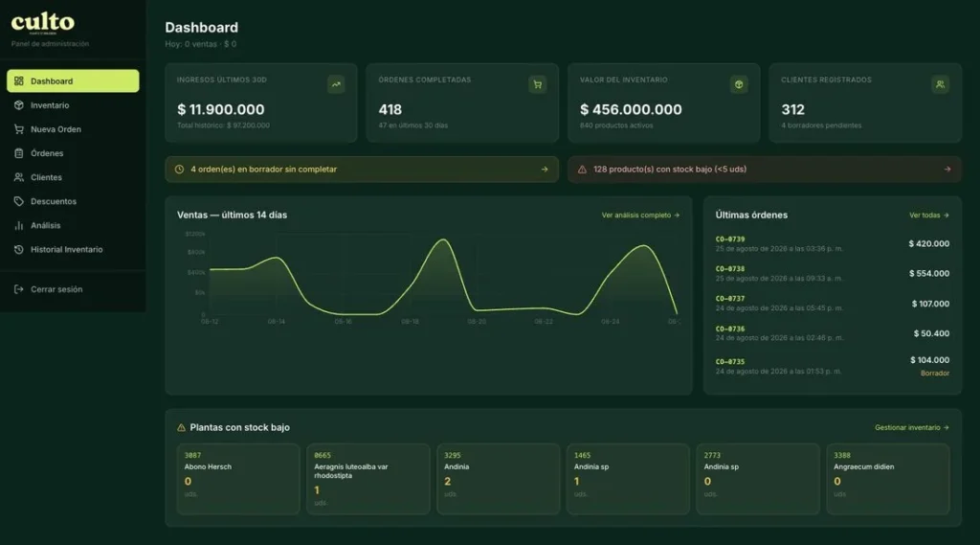
Task: Click the arrow on draft orders alert
Action: 545,170
